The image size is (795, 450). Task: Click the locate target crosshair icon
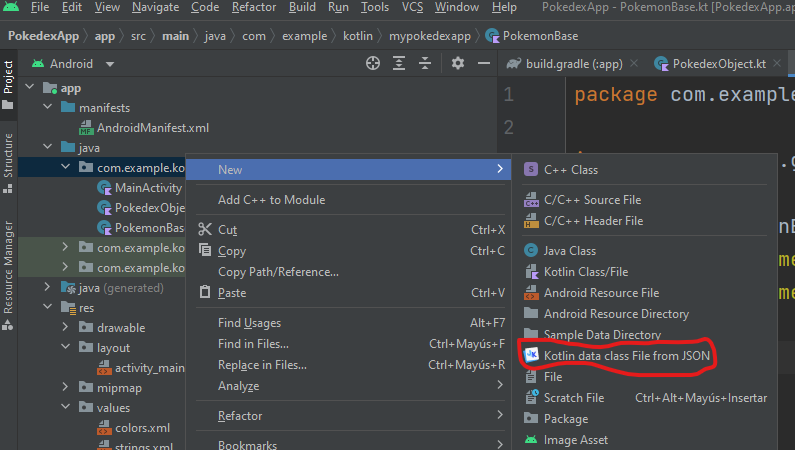[373, 63]
